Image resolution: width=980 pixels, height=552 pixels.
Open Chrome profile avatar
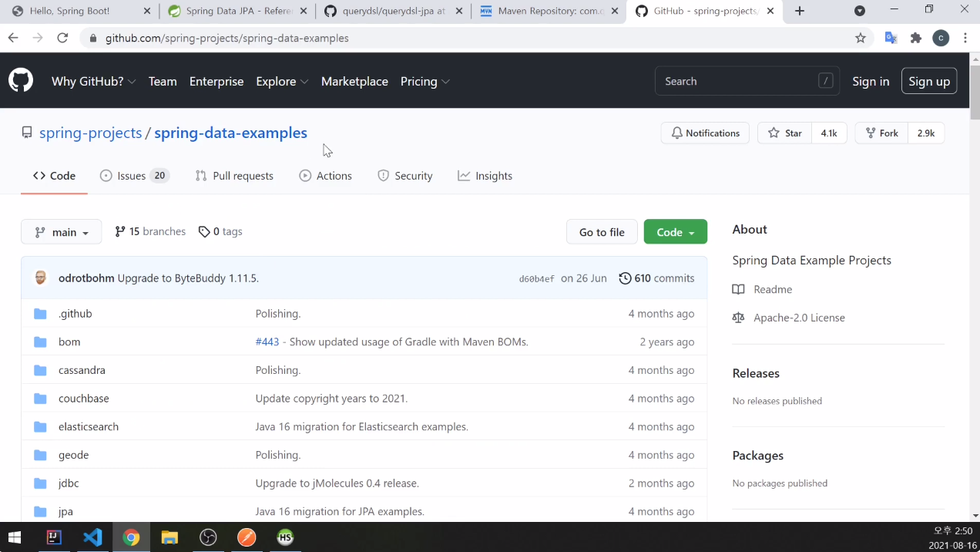click(941, 38)
